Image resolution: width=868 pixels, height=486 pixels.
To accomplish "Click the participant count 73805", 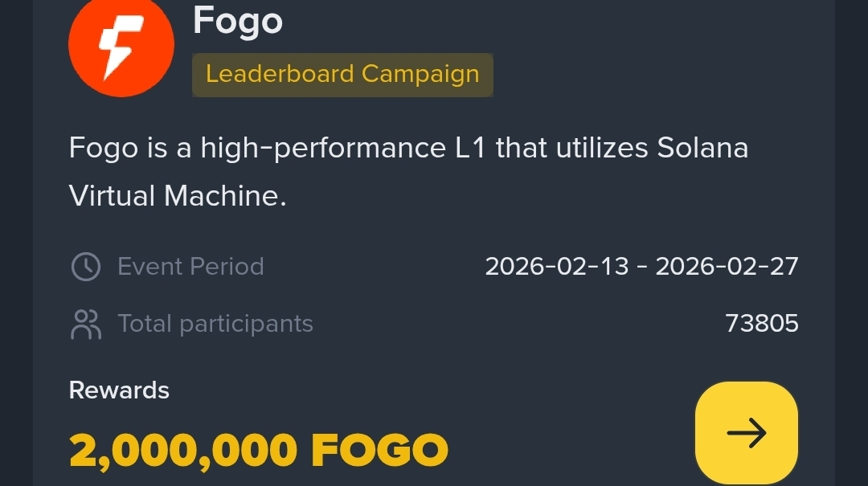I will pos(761,324).
